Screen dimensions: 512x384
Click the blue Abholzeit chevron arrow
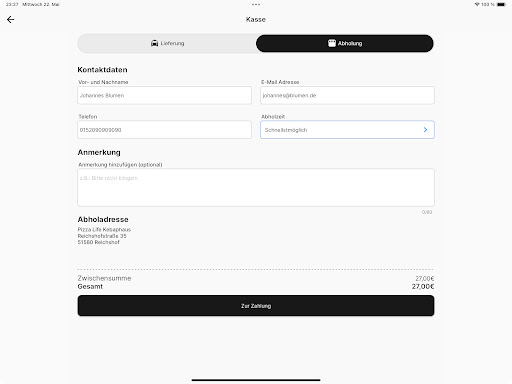click(425, 130)
